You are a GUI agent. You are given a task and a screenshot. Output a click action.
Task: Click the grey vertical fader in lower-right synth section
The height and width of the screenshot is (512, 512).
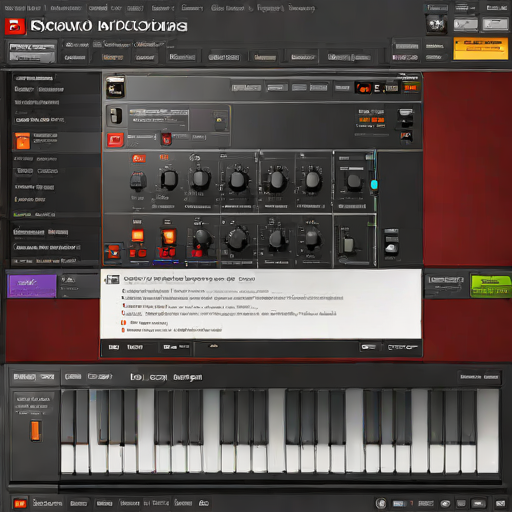[x=349, y=244]
